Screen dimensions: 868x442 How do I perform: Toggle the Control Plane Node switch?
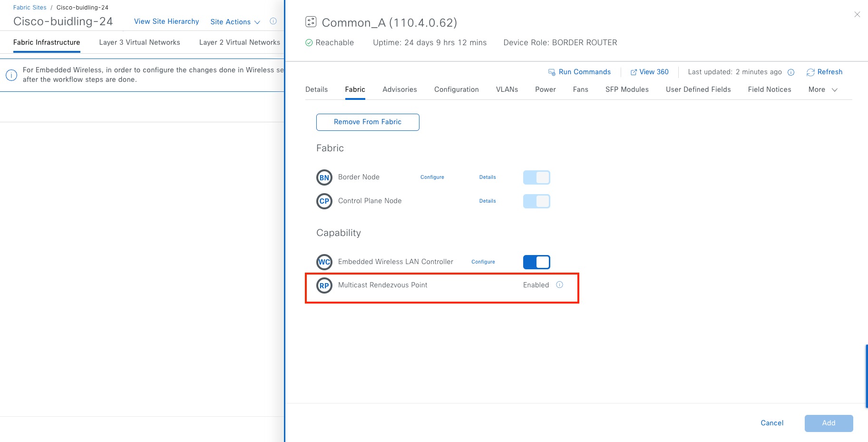[x=536, y=201]
